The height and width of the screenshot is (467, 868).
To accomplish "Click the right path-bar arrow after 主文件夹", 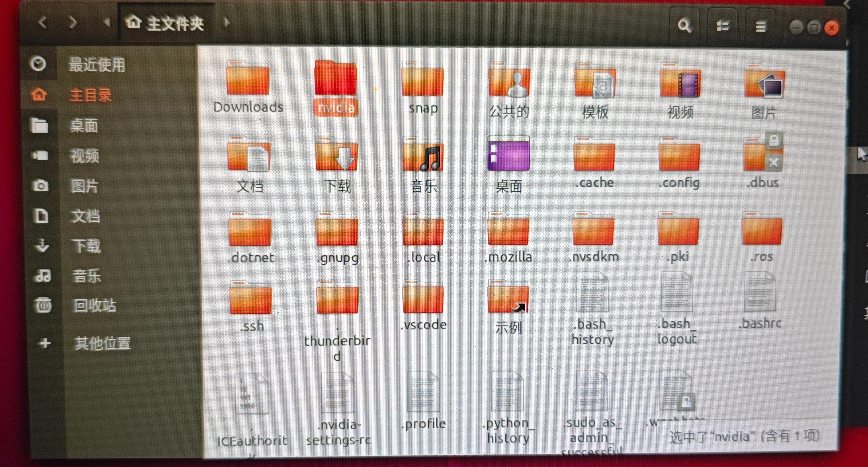I will (227, 23).
